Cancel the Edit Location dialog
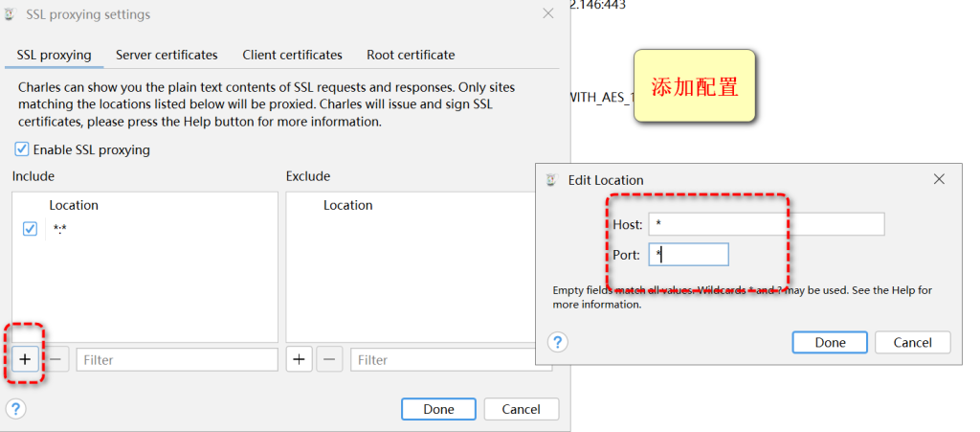Viewport: 980px width, 432px height. (912, 342)
